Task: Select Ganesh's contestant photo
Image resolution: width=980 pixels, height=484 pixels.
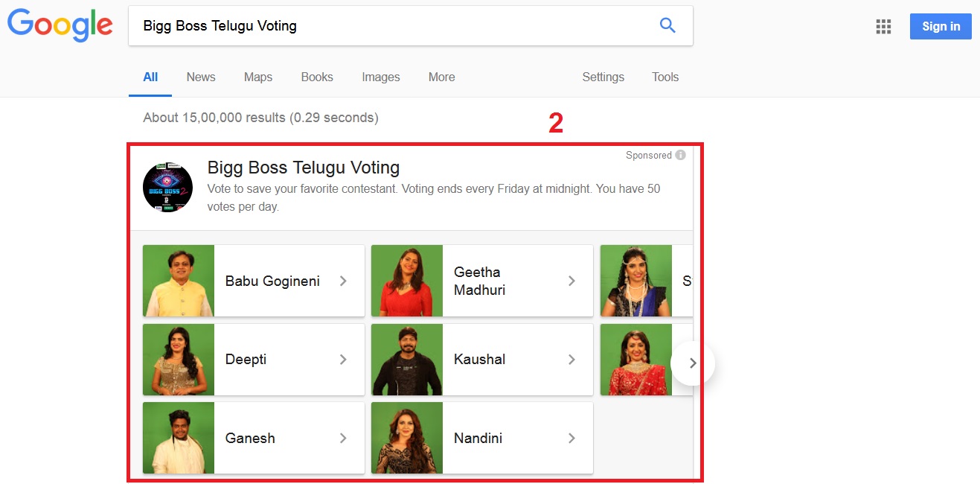Action: (x=179, y=438)
